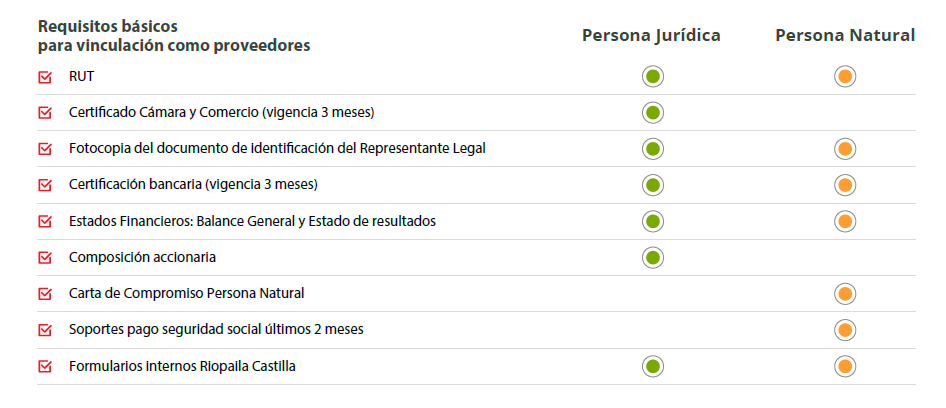Click check icon beside Carta de Compromiso Persona Natural
Screen dimensions: 946x408
45,294
